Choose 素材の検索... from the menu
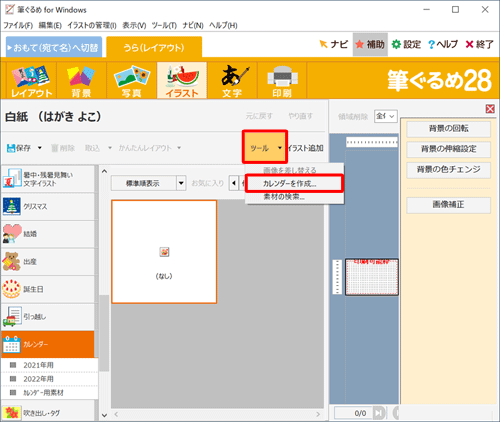This screenshot has width=500, height=422. pyautogui.click(x=294, y=197)
